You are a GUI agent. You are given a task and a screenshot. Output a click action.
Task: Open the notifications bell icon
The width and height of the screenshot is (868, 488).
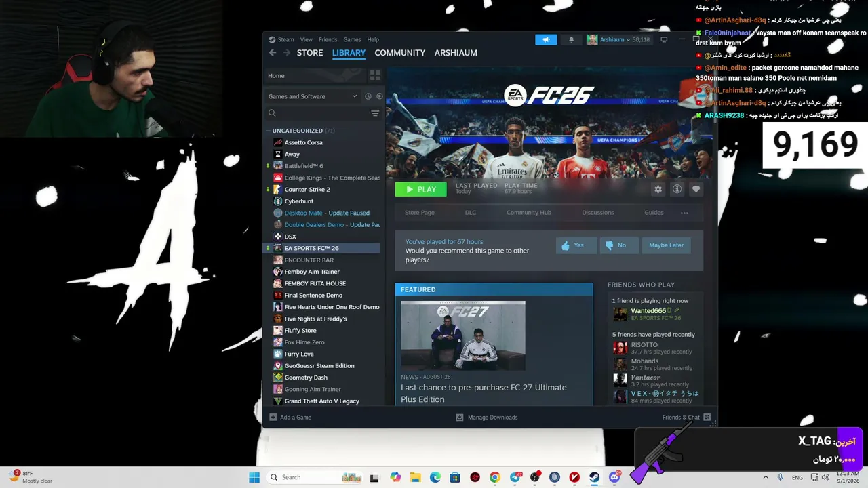[x=571, y=39]
